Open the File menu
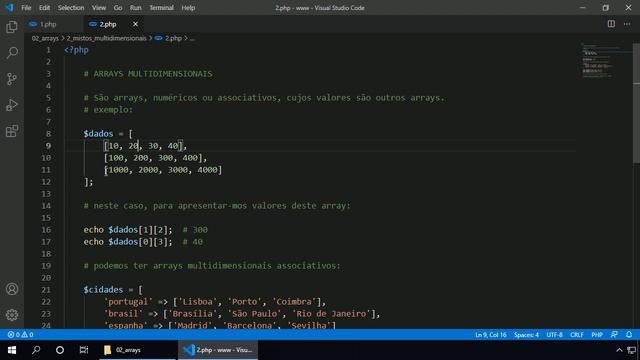The height and width of the screenshot is (360, 640). [26, 8]
